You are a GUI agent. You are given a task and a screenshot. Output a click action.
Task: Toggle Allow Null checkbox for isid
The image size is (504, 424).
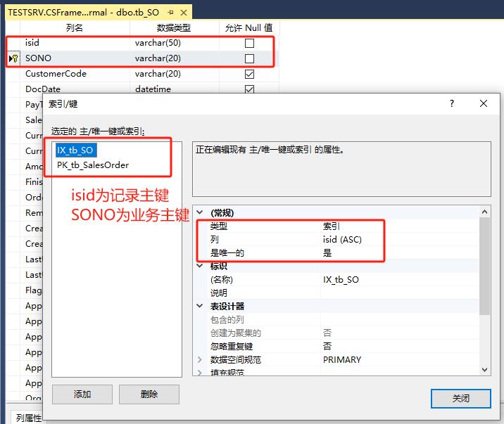pyautogui.click(x=249, y=43)
